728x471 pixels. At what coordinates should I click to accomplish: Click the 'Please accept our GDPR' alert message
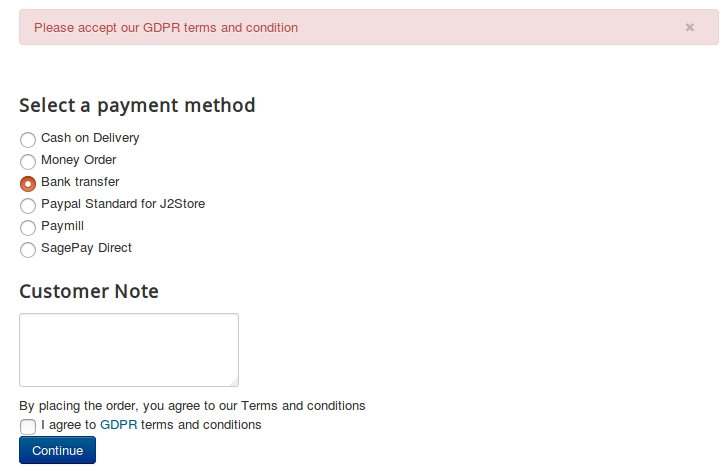pyautogui.click(x=166, y=28)
